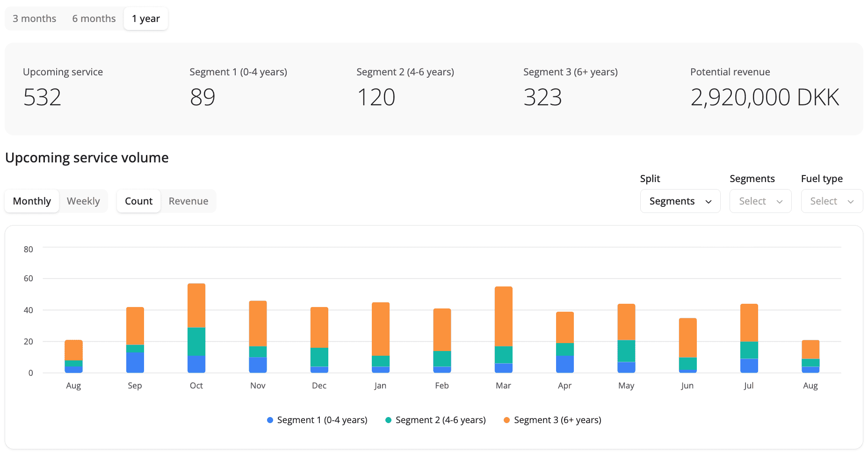Image resolution: width=868 pixels, height=454 pixels.
Task: Select the 1 year tab
Action: (146, 19)
